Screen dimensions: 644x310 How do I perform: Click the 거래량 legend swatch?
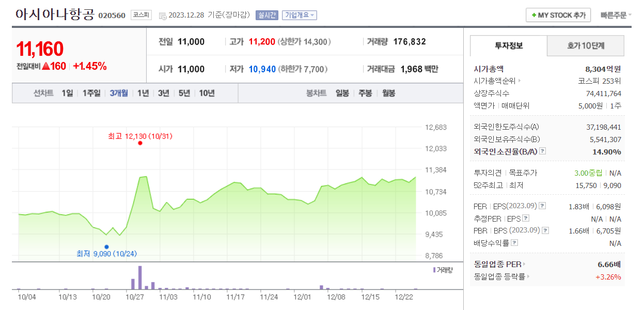pyautogui.click(x=434, y=270)
